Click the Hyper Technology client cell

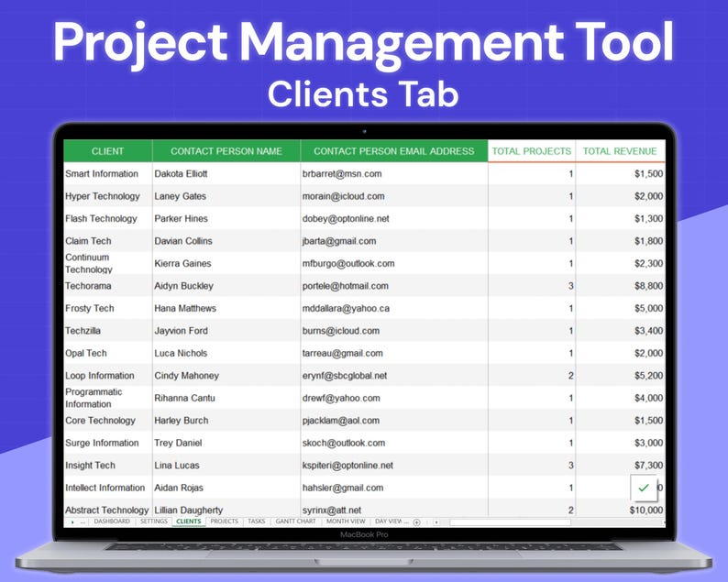pos(107,196)
